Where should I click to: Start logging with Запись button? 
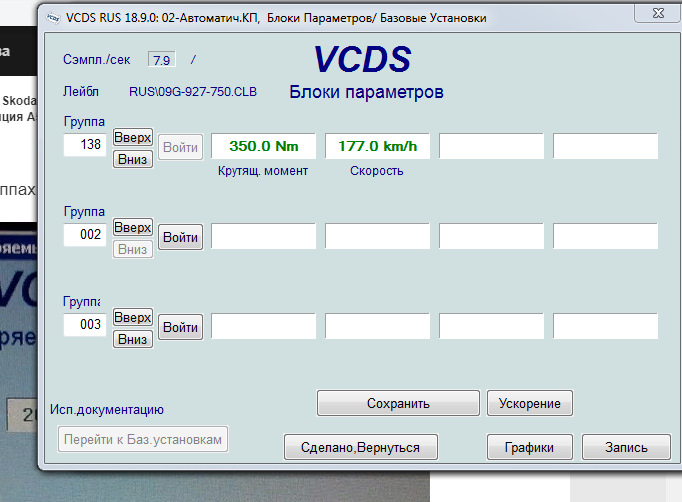click(626, 447)
